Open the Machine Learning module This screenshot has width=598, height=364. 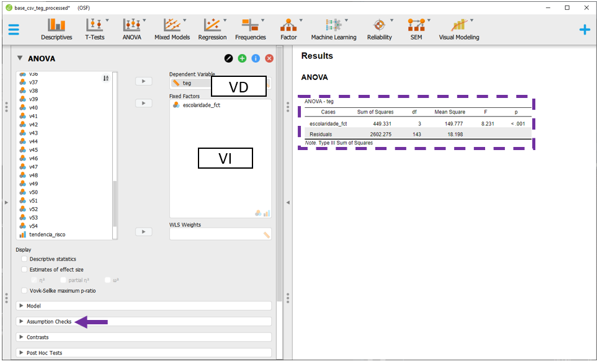tap(334, 29)
